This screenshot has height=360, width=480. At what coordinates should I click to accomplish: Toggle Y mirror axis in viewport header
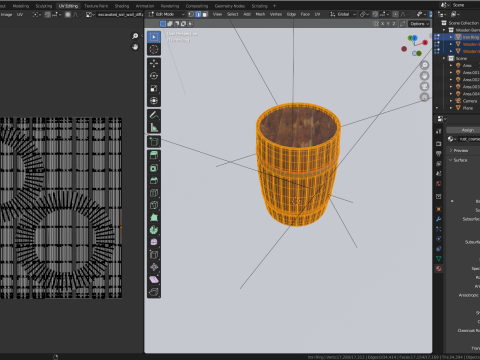point(388,24)
